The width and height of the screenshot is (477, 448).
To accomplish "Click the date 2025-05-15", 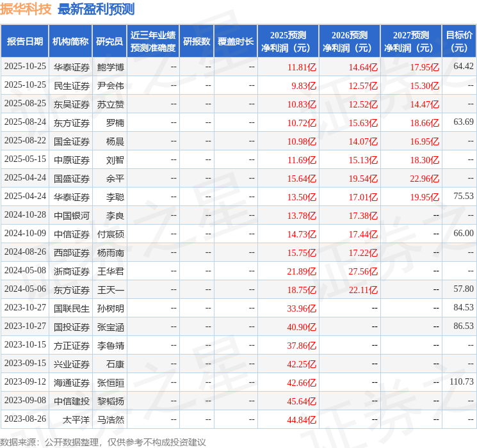I will (25, 159).
